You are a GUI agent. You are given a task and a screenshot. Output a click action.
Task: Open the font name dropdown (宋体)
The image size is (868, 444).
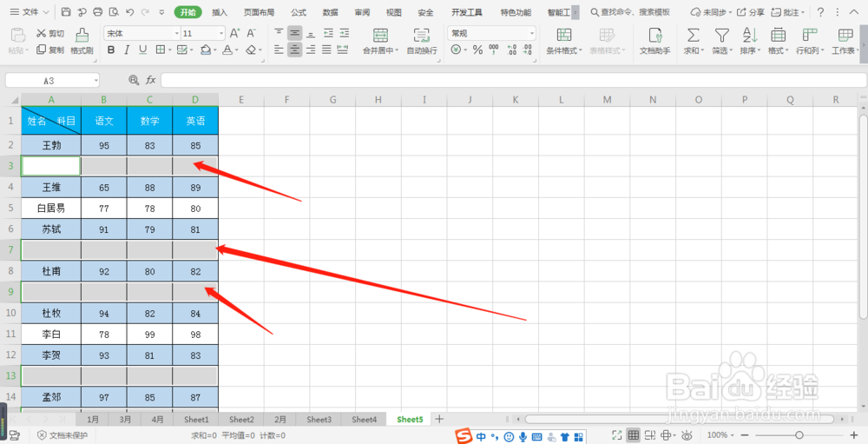click(x=177, y=33)
